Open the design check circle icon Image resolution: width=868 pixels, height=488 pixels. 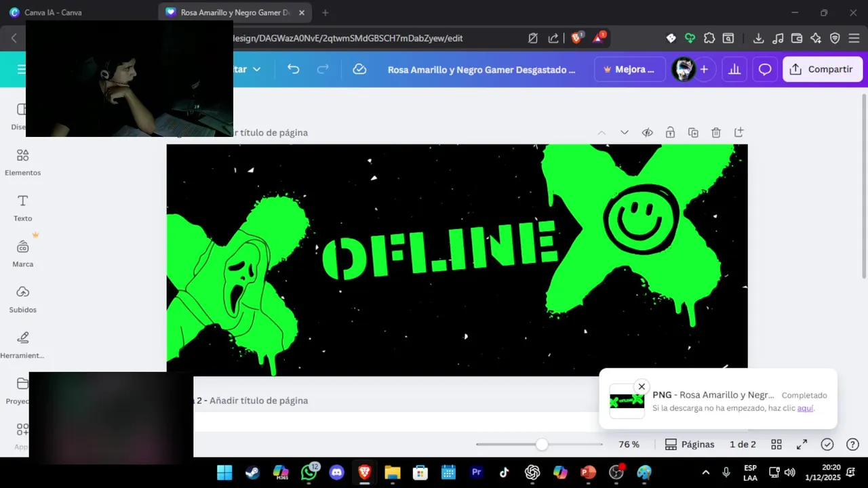(827, 445)
